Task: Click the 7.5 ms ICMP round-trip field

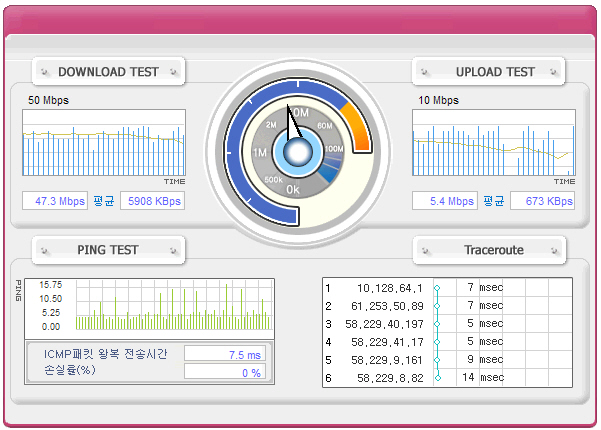Action: point(224,354)
